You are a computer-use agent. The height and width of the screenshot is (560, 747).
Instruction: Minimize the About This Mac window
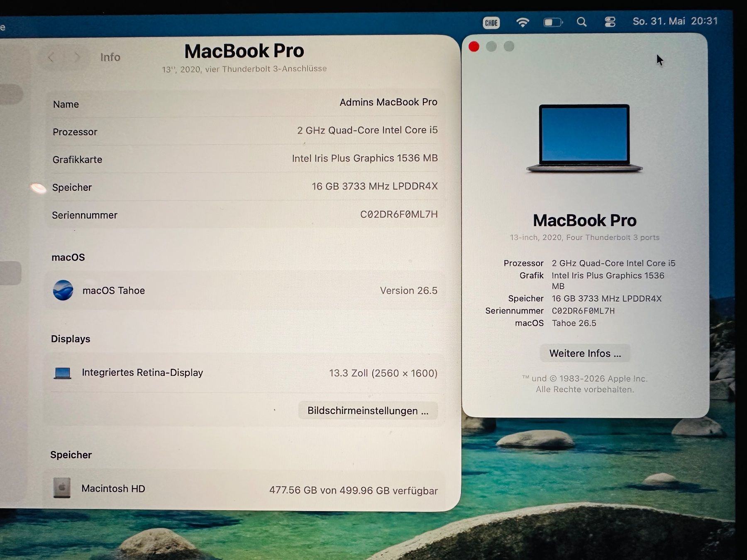coord(491,46)
